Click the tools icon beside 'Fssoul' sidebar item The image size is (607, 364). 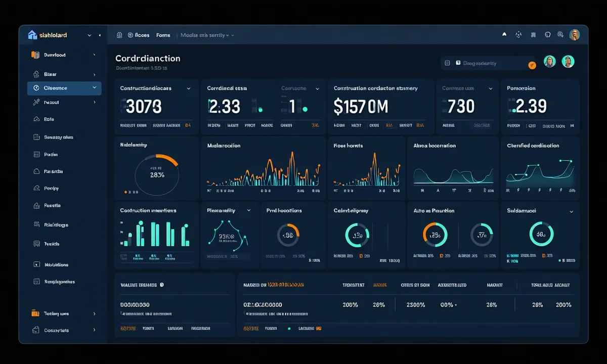(x=36, y=102)
